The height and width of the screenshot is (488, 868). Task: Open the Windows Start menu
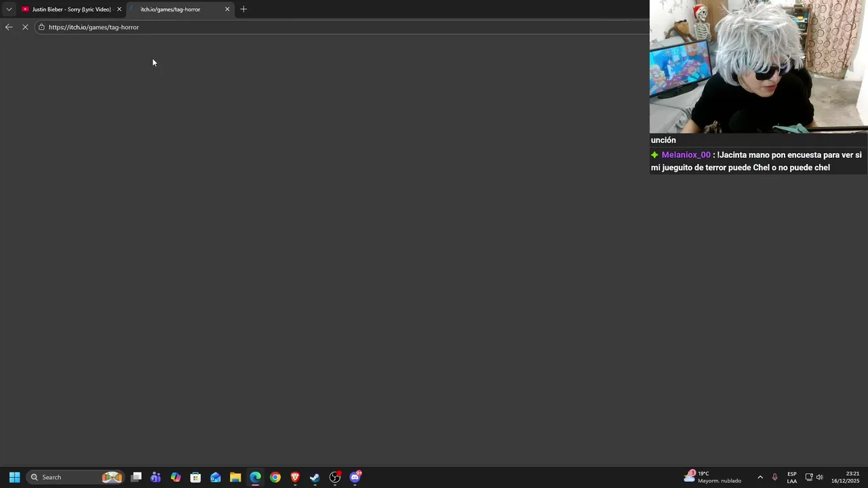14,477
